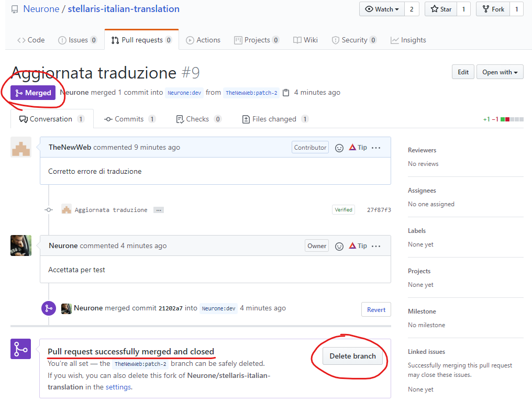Click the TheNewWeb:patch-2 label in merge box
Screen dimensions: 532x402
[140, 364]
